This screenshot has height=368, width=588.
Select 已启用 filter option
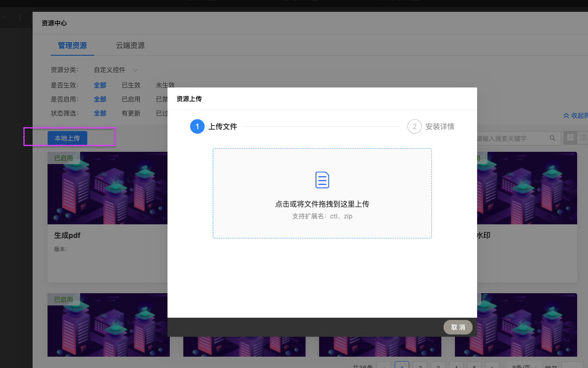point(131,99)
